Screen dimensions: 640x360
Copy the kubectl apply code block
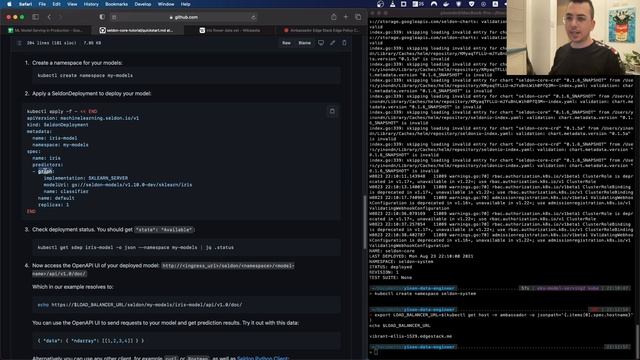(x=332, y=111)
